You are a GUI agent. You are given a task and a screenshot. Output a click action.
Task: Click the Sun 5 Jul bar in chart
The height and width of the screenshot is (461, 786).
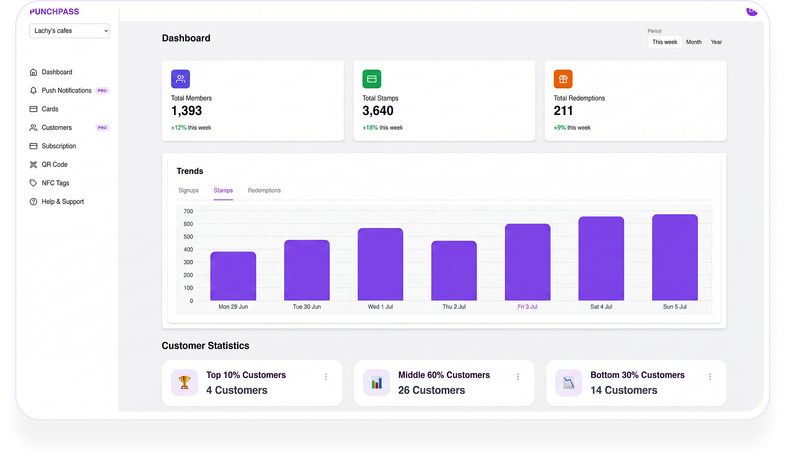(x=675, y=258)
